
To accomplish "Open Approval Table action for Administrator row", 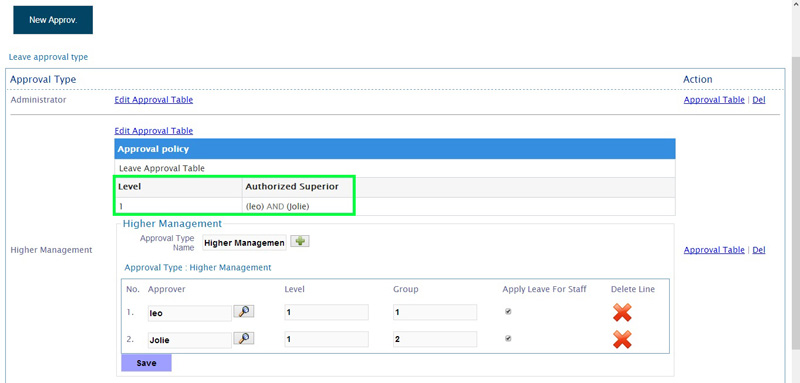I will point(714,100).
